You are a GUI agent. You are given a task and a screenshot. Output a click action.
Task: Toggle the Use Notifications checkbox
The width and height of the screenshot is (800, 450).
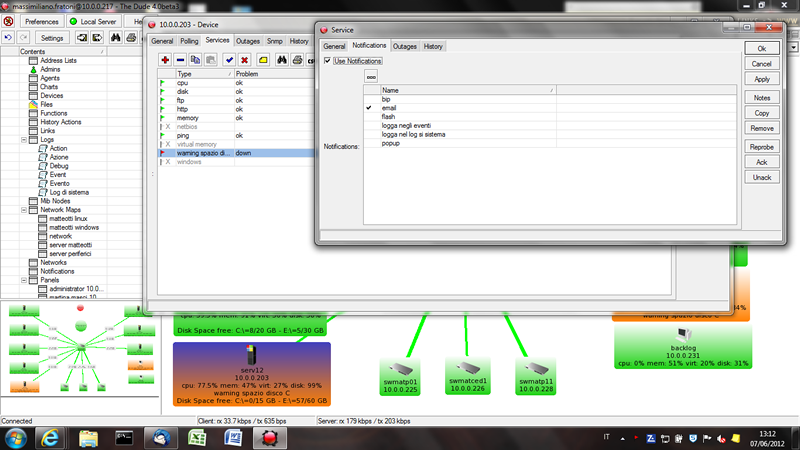[x=328, y=61]
